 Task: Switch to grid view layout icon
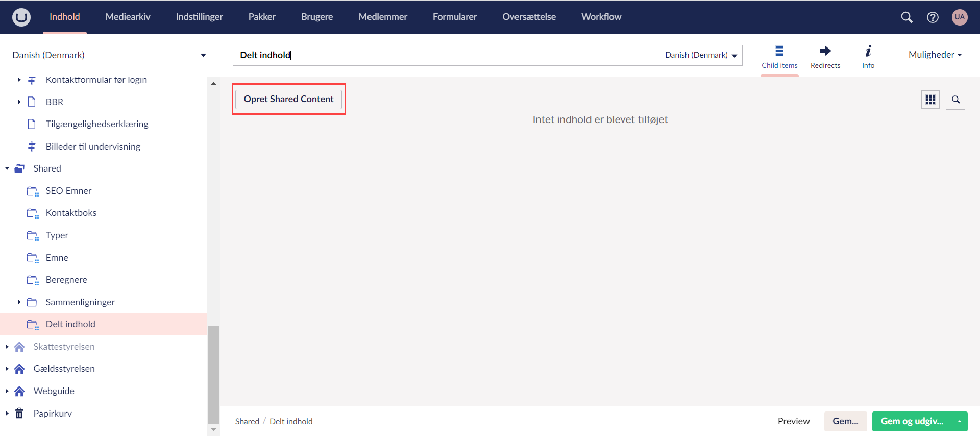pyautogui.click(x=930, y=100)
